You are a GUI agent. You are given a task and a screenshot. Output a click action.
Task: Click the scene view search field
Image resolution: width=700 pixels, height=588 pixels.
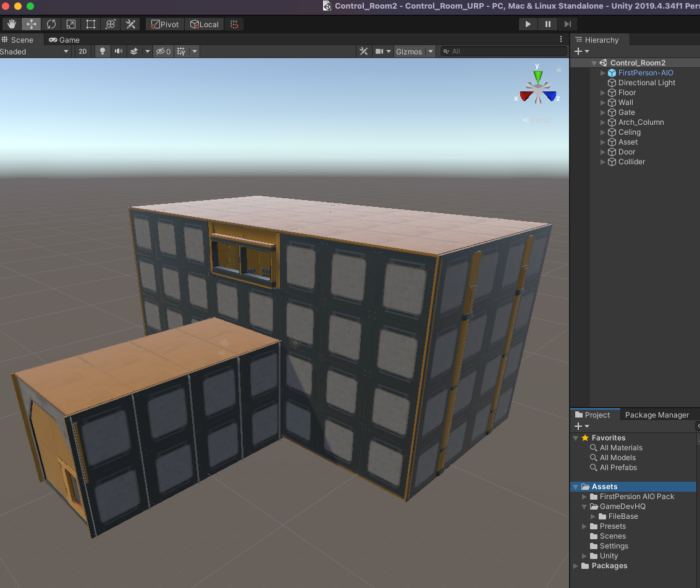(x=504, y=51)
